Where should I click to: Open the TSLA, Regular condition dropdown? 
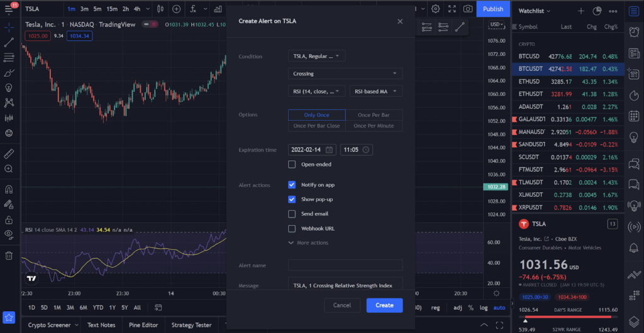coord(317,56)
